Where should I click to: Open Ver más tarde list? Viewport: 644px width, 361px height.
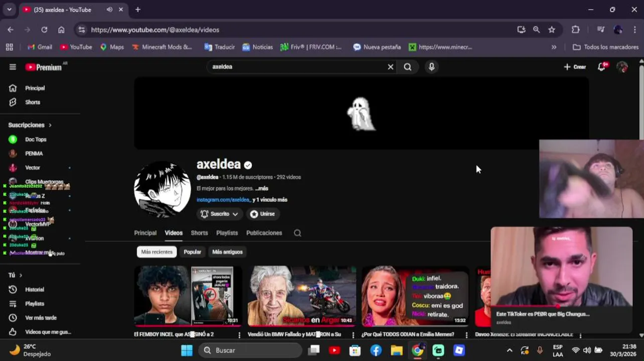pos(40,317)
